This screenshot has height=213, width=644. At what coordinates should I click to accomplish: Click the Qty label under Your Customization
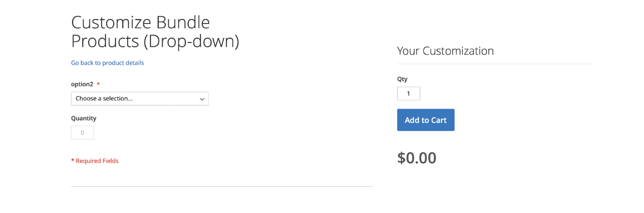coord(402,79)
